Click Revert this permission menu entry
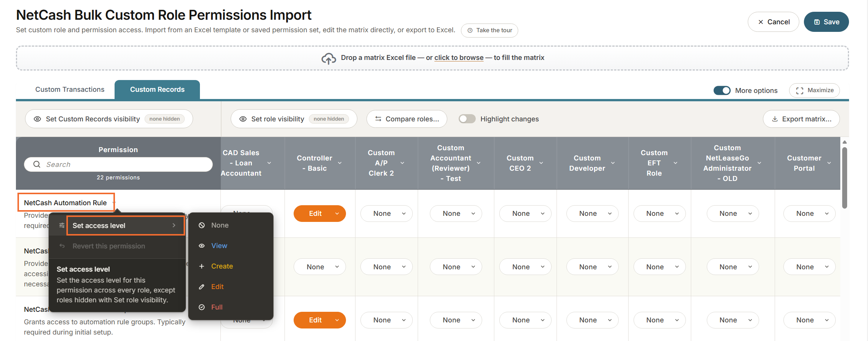The image size is (868, 341). (x=117, y=246)
